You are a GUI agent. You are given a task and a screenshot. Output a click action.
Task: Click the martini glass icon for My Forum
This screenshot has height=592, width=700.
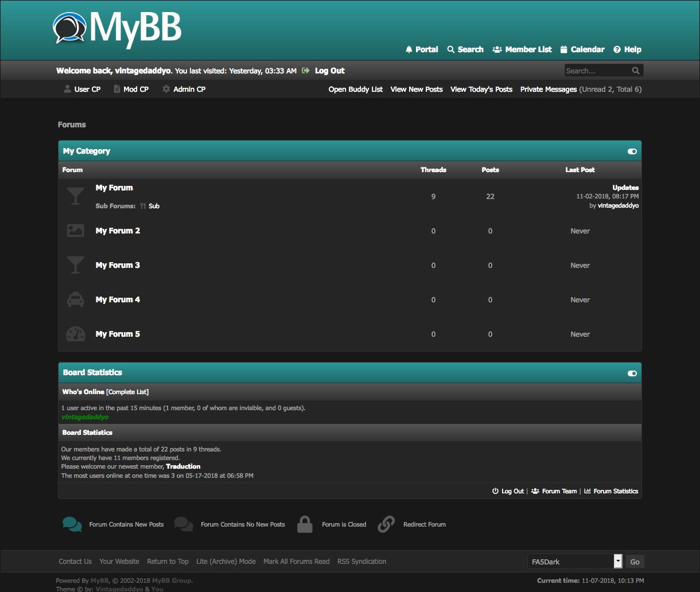coord(75,196)
